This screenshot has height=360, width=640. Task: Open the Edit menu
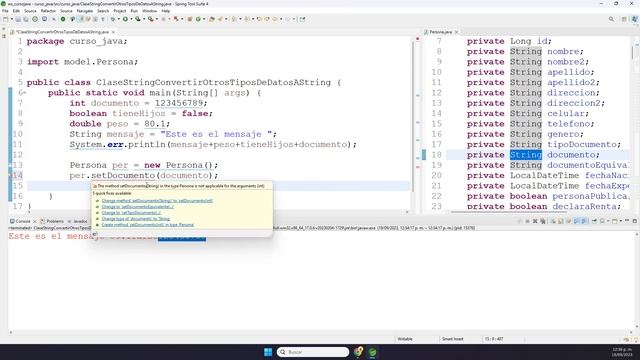pyautogui.click(x=16, y=11)
